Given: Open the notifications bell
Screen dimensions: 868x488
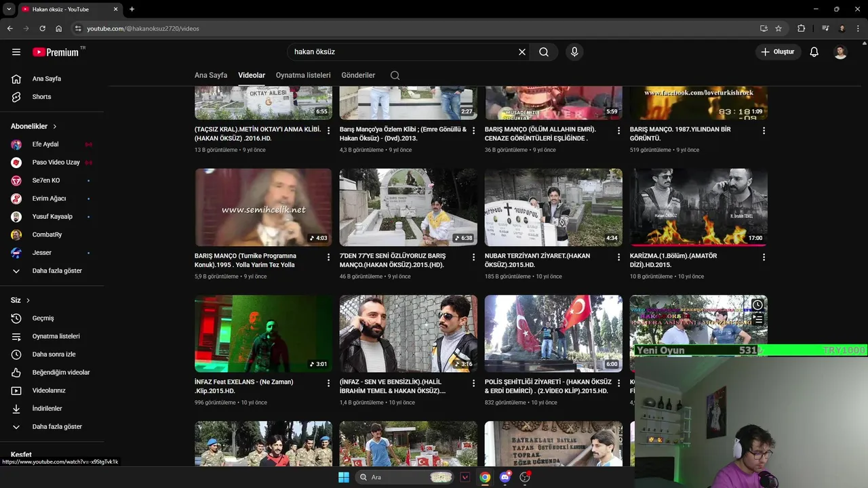Looking at the screenshot, I should tap(814, 52).
